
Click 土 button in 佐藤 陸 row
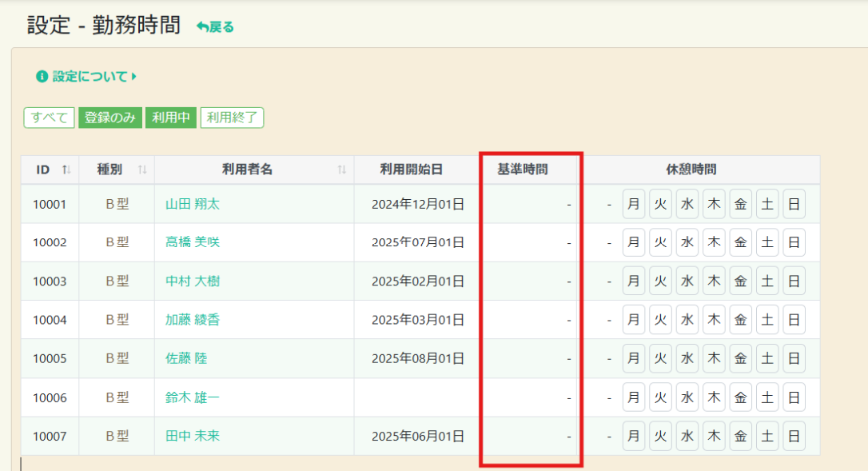click(767, 358)
